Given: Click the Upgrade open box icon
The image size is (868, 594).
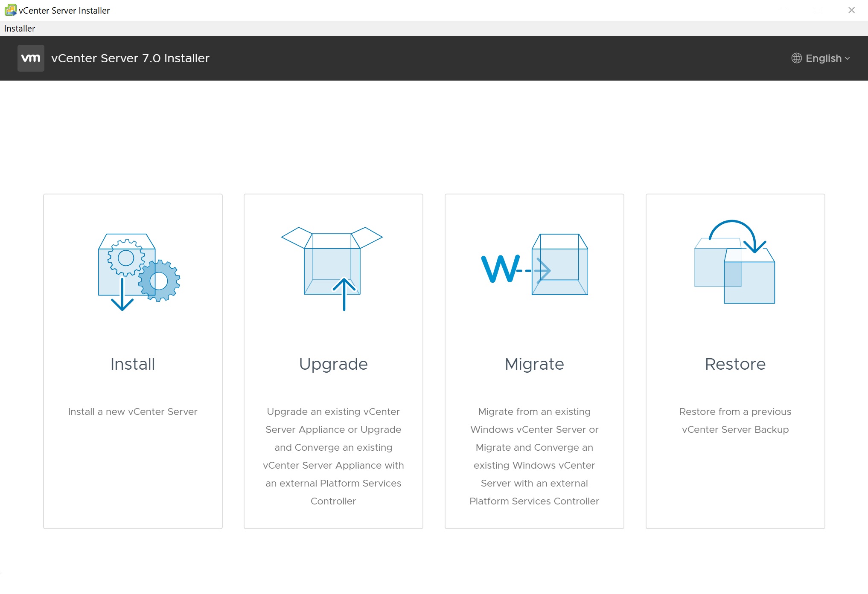Looking at the screenshot, I should 332,269.
